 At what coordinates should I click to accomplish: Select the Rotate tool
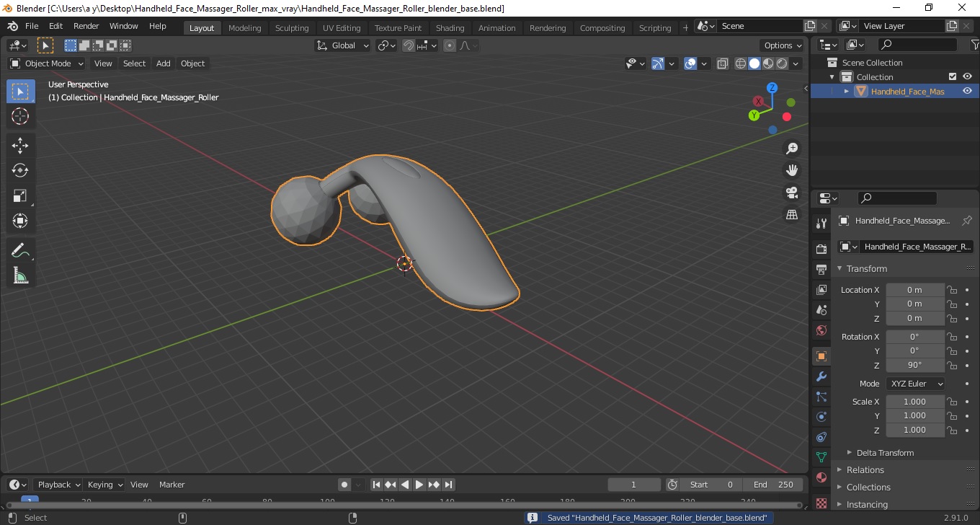pyautogui.click(x=20, y=170)
